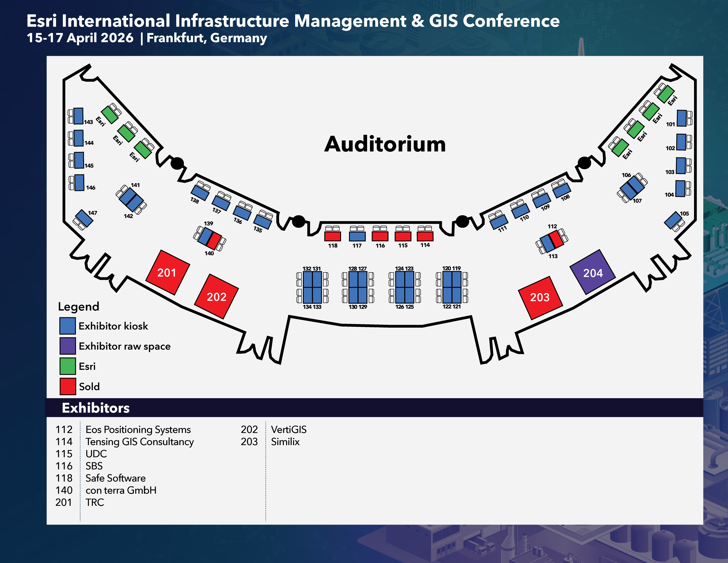Click VertiGIS in exhibitor list
728x563 pixels.
[289, 430]
